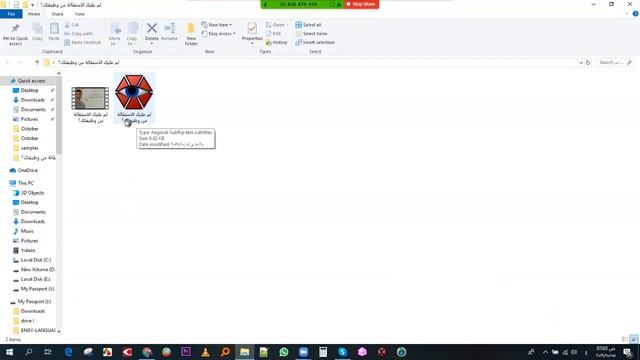Open Easy access dropdown
The image size is (640, 360).
coord(218,33)
